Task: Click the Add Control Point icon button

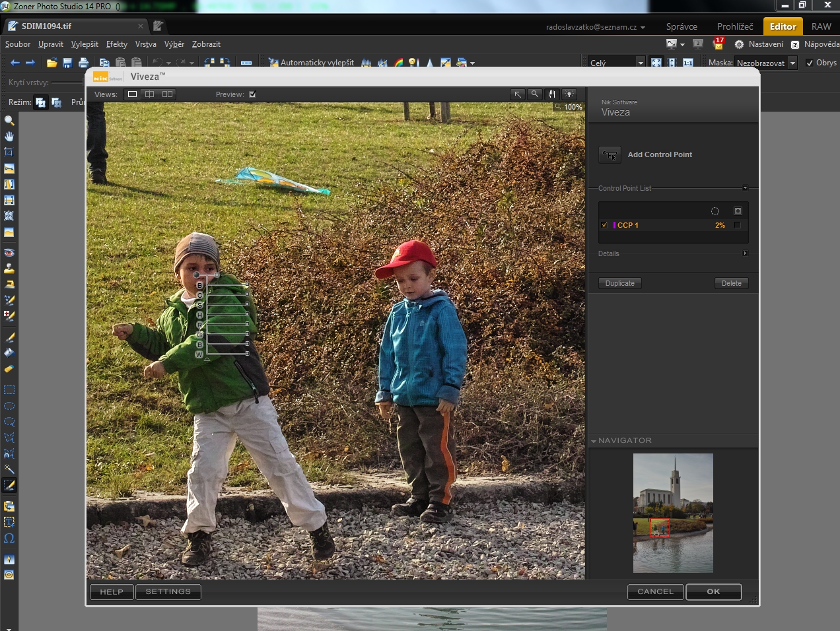Action: (610, 155)
